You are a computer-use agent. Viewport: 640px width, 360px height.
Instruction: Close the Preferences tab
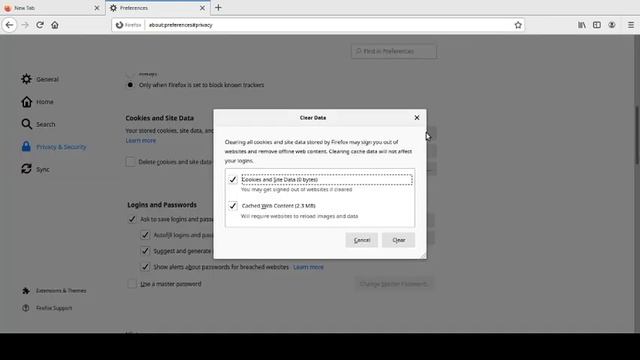(202, 8)
